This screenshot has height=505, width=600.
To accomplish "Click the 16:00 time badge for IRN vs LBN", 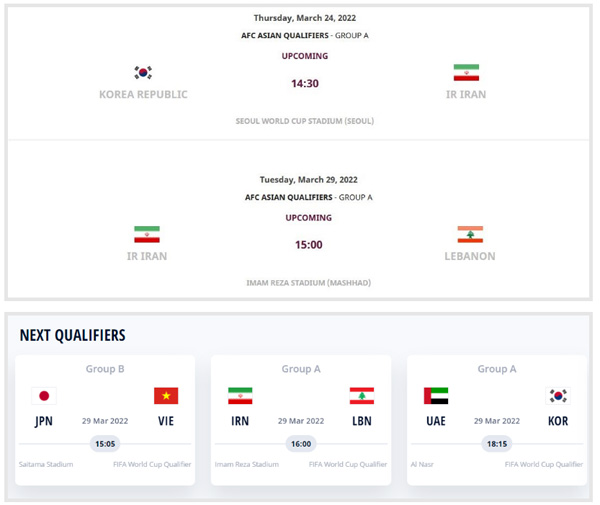I will tap(301, 443).
